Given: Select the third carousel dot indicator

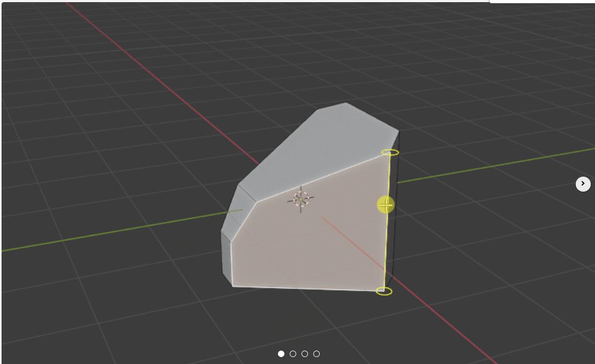Looking at the screenshot, I should point(305,354).
